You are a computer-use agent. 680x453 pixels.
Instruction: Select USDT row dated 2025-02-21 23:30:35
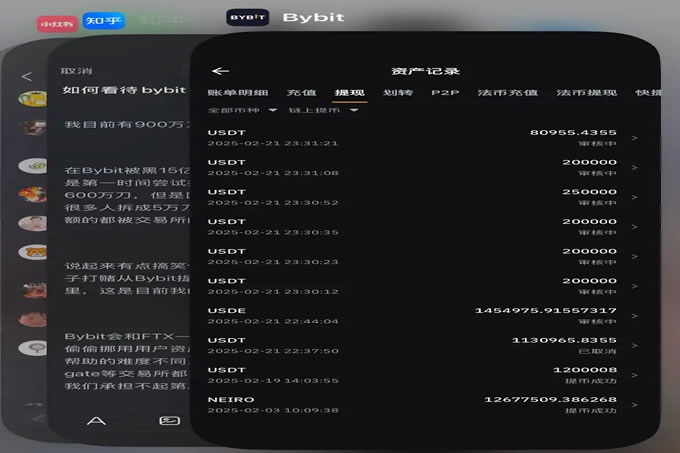423,227
